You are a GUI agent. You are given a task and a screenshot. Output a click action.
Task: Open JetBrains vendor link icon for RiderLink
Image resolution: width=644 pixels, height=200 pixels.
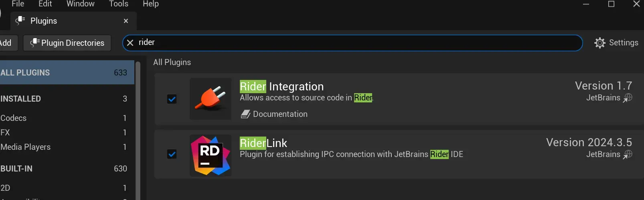tap(628, 155)
